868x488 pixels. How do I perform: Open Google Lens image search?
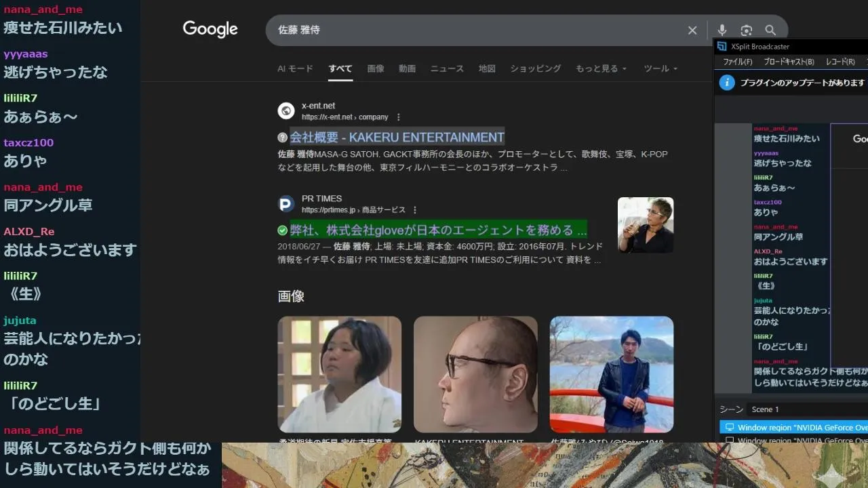[747, 30]
